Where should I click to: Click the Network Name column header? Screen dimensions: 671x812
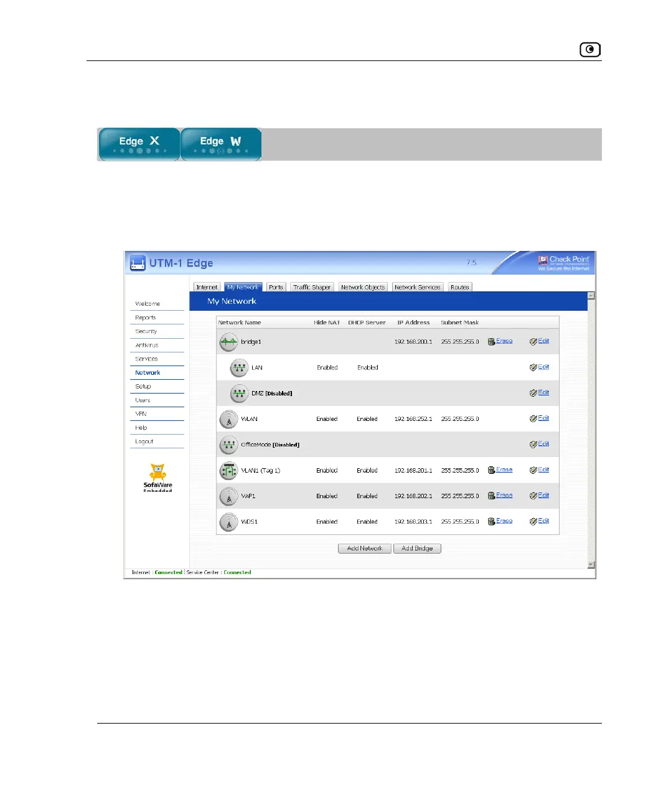click(240, 323)
